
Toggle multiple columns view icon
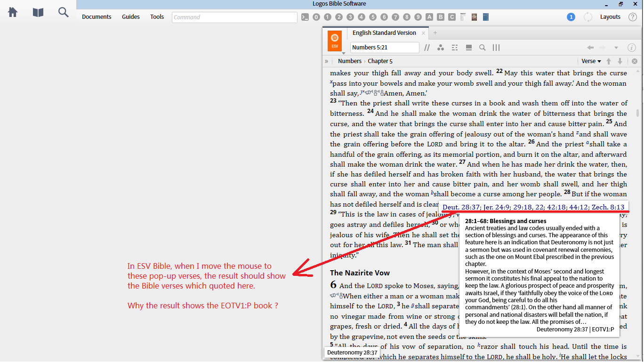pos(496,48)
